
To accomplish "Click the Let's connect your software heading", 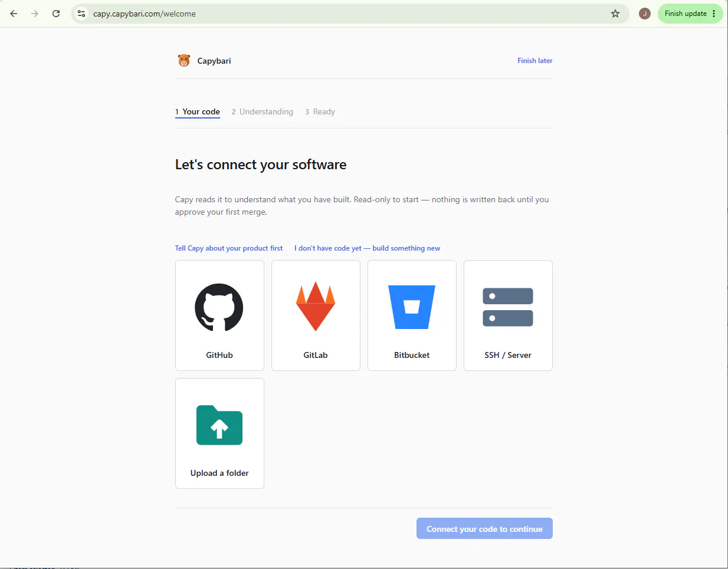I will (x=261, y=165).
